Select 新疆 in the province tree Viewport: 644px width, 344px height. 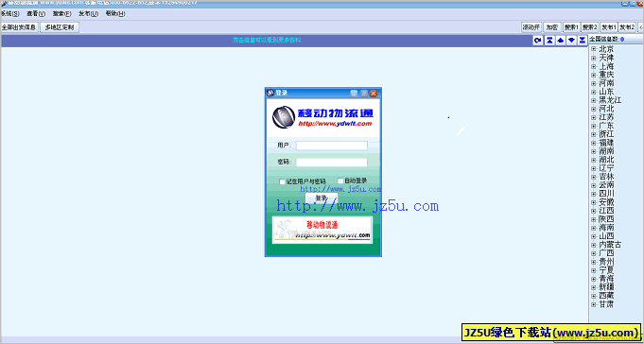point(606,287)
